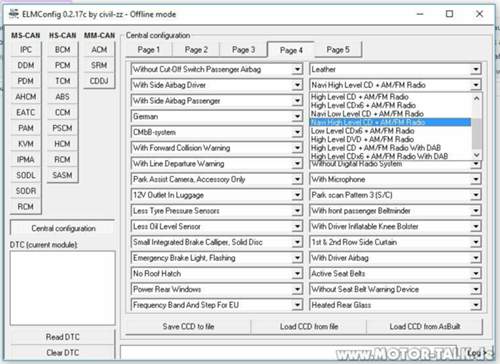Screen dimensions: 500x364
Task: Switch to Page 5 tab
Action: (x=338, y=50)
